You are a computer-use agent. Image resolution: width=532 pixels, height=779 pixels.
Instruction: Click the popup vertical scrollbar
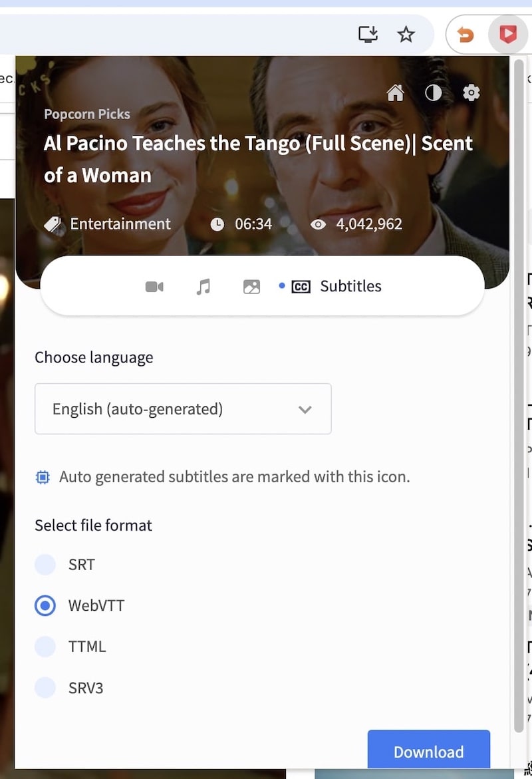pos(519,399)
